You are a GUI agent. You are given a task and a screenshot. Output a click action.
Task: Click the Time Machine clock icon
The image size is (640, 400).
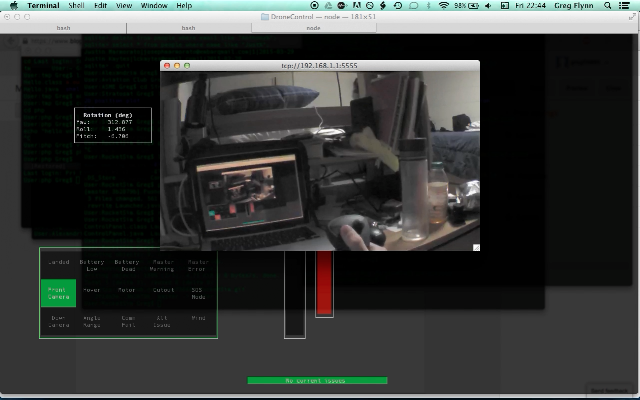(x=398, y=5)
